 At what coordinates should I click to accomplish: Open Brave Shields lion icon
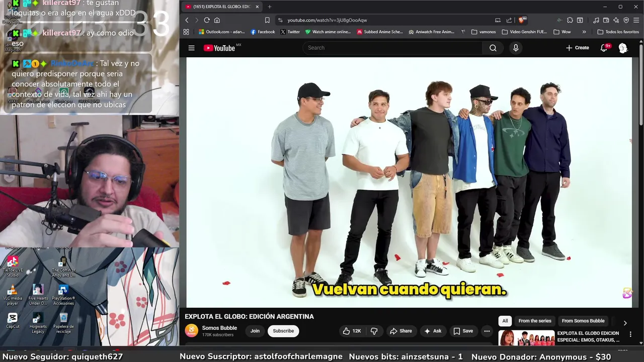(x=521, y=20)
